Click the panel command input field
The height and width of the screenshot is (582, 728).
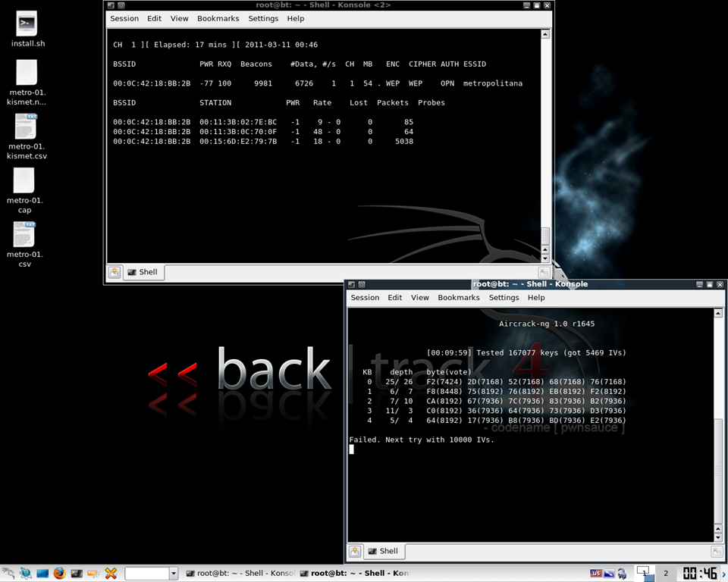tap(146, 574)
